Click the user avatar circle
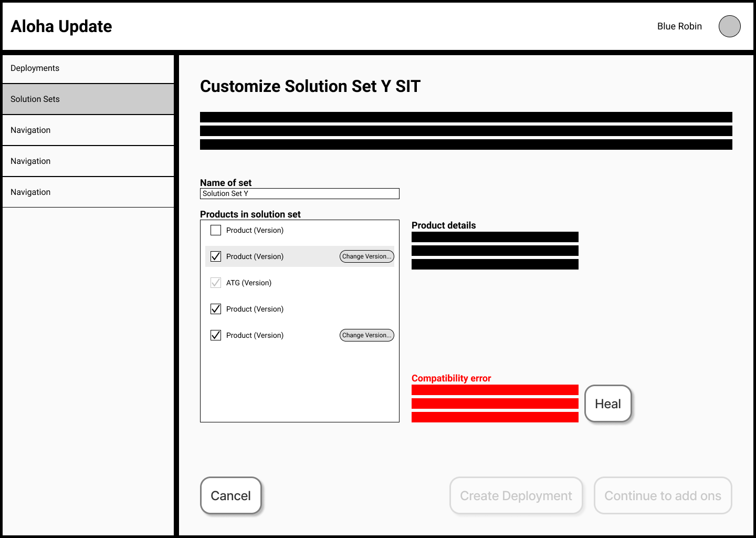The height and width of the screenshot is (538, 756). pos(729,26)
